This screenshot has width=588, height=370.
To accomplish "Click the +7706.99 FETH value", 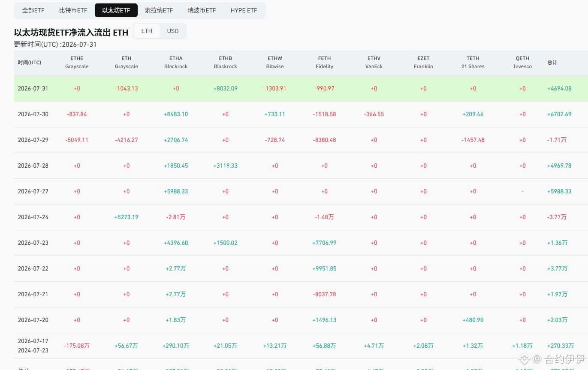I will click(324, 243).
